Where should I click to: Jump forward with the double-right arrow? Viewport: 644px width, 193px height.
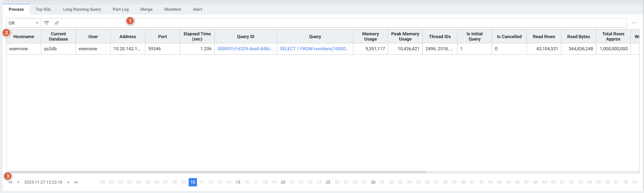click(76, 182)
